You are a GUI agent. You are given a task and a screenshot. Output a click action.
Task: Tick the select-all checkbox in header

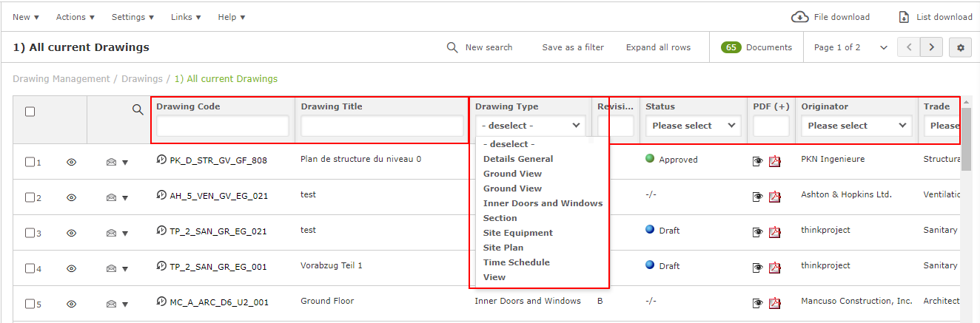point(30,112)
